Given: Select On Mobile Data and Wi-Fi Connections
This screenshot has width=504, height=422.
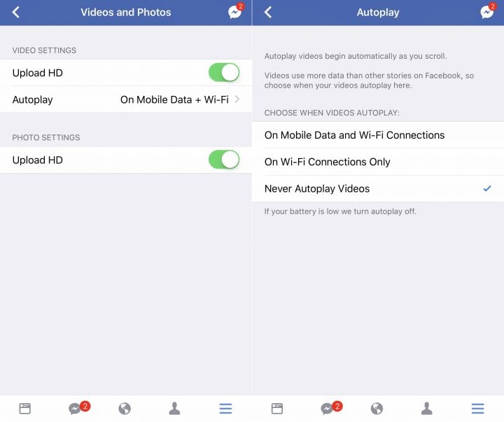Looking at the screenshot, I should [378, 135].
